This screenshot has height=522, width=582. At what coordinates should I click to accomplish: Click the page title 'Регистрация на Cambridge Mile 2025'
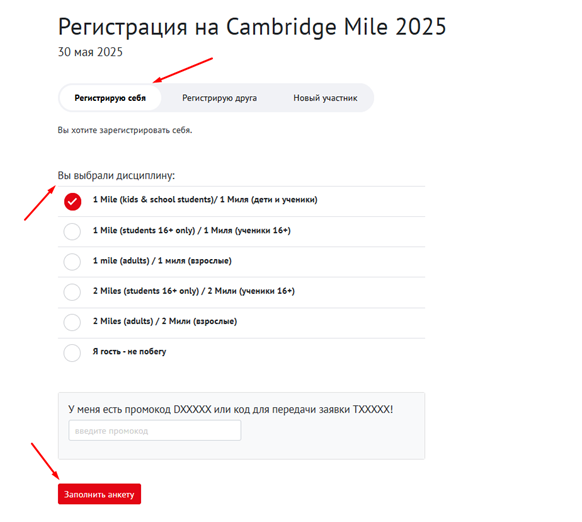click(252, 27)
